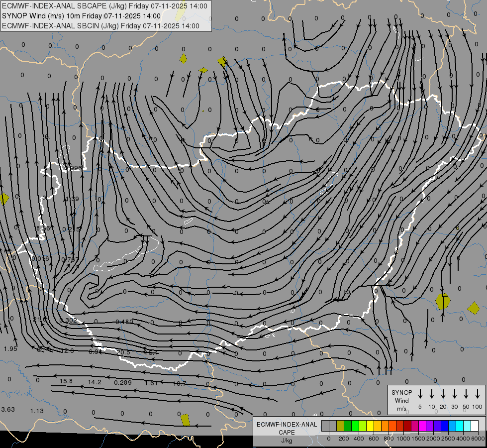This screenshot has width=487, height=448.
Task: Pick the pure yellow CAPE legend swatch
Action: coord(370,426)
